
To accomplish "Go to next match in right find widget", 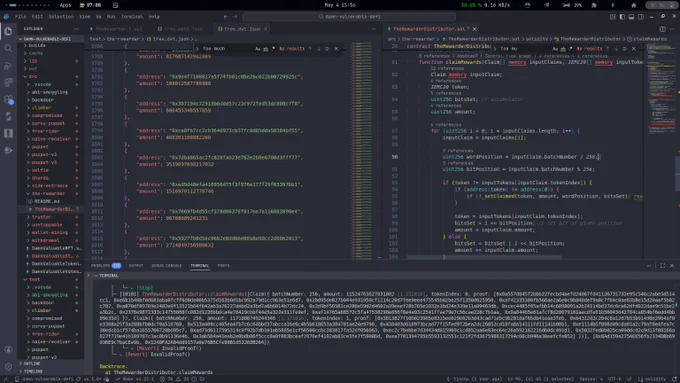I will [x=616, y=49].
